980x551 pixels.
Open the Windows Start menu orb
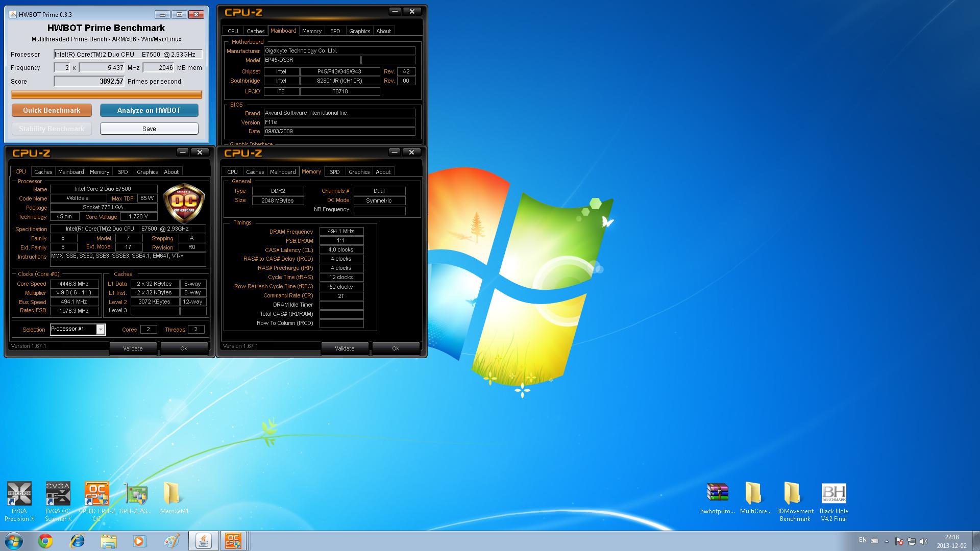[x=14, y=541]
